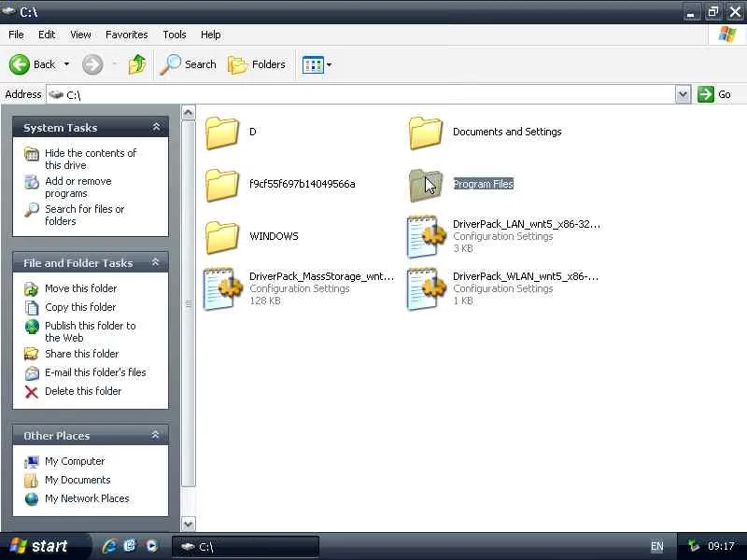Select DriverPack_MassStorage configuration file icon
The image size is (747, 560).
tap(222, 288)
